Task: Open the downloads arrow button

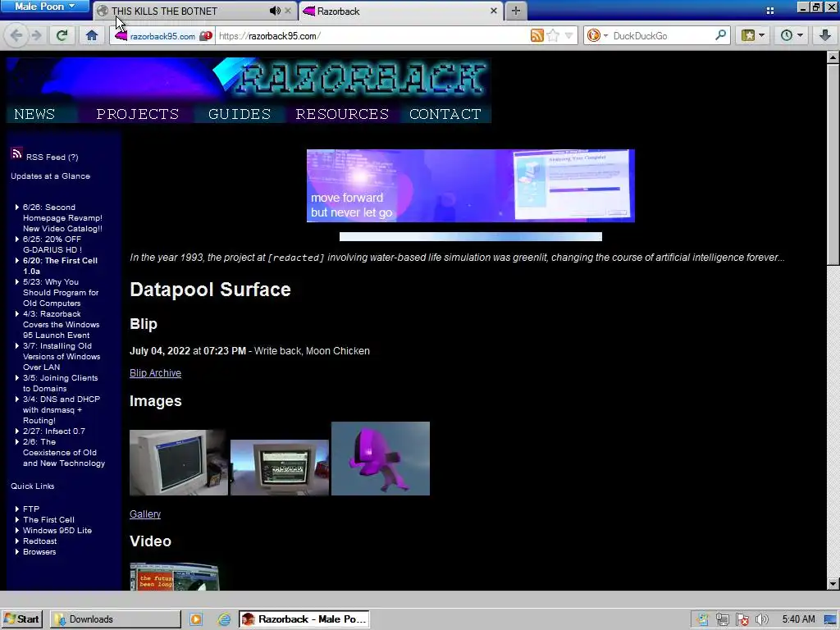Action: 825,36
